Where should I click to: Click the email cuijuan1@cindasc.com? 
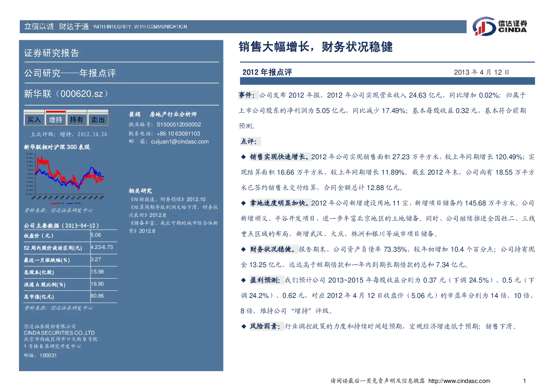click(180, 141)
